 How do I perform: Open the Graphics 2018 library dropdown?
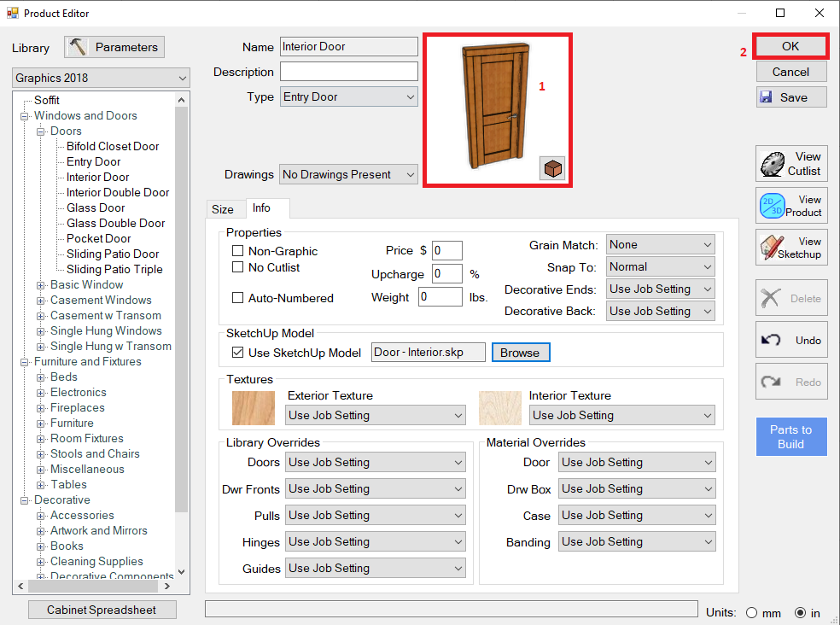[x=102, y=78]
